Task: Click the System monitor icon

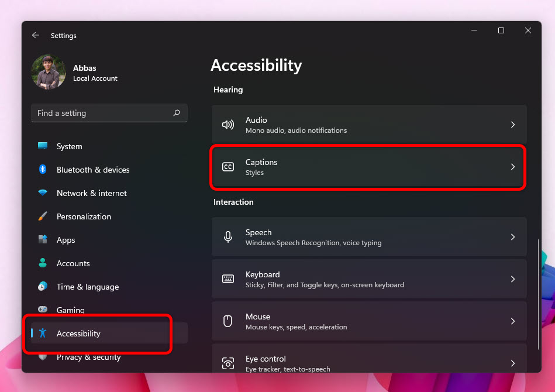Action: (x=43, y=146)
